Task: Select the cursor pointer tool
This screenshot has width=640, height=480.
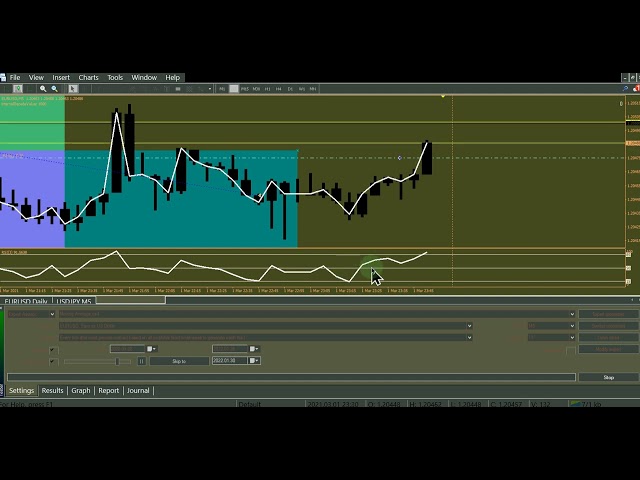Action: [74, 89]
